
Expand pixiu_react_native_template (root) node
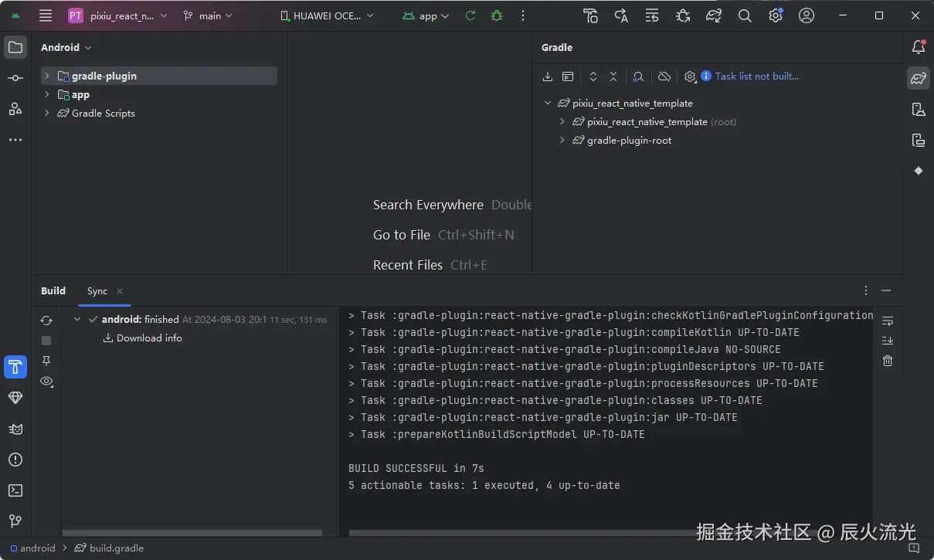point(562,121)
